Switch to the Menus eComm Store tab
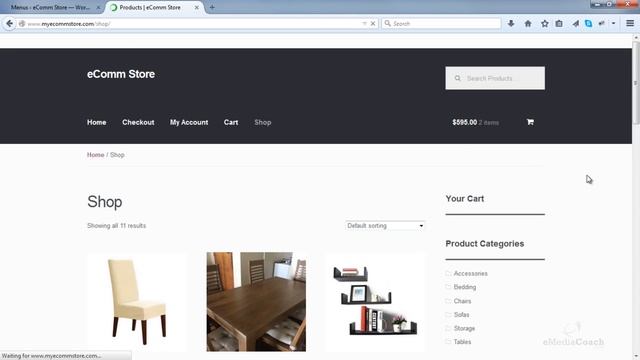The width and height of the screenshot is (640, 360). (x=51, y=7)
